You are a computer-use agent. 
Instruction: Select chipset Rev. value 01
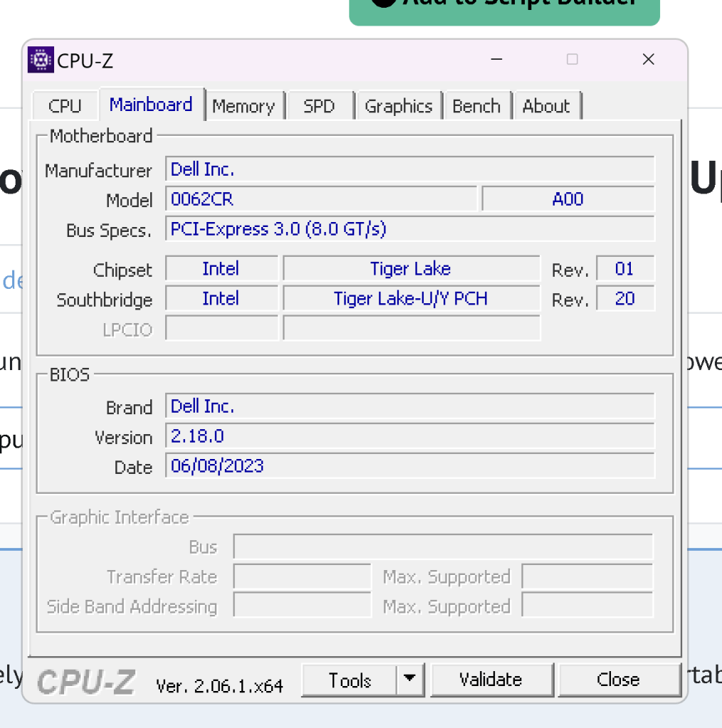click(625, 269)
